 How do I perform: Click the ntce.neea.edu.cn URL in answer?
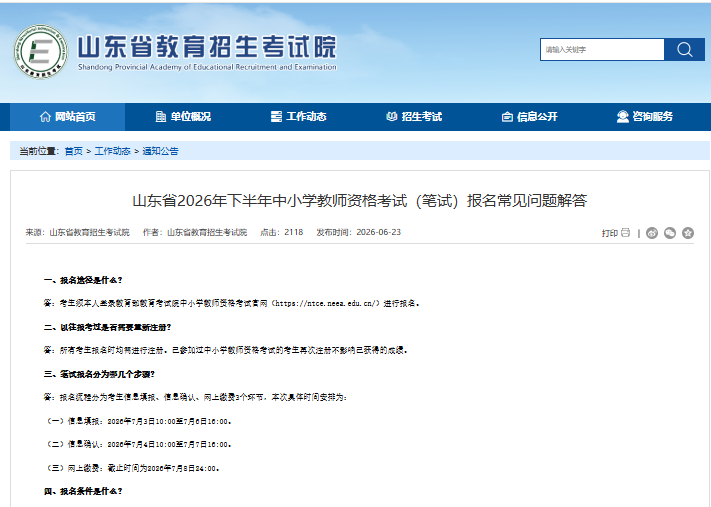[326, 303]
